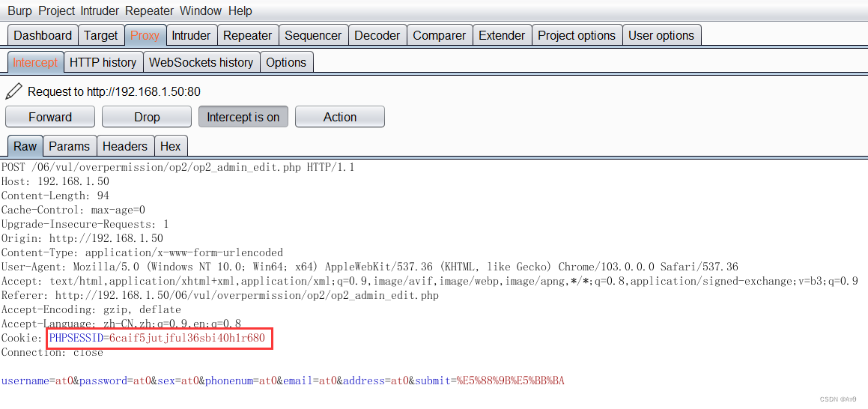Open the Comparer tab
Viewport: 868px width, 409px height.
tap(440, 35)
